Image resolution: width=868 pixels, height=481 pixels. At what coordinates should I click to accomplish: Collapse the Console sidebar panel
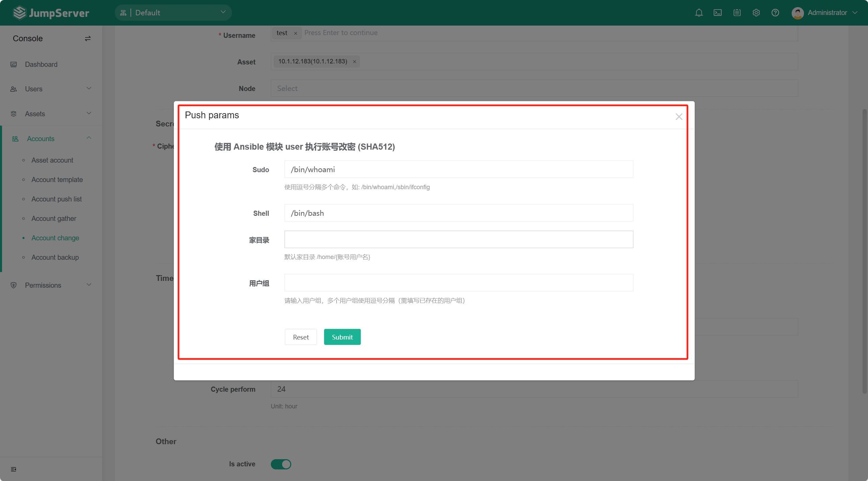click(88, 39)
